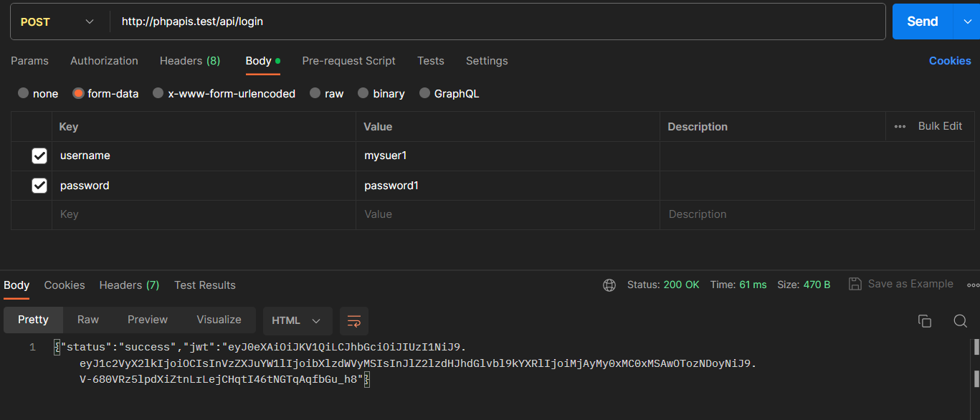Screen dimensions: 980x420
Task: Expand the Send button arrow dropdown
Action: point(966,22)
